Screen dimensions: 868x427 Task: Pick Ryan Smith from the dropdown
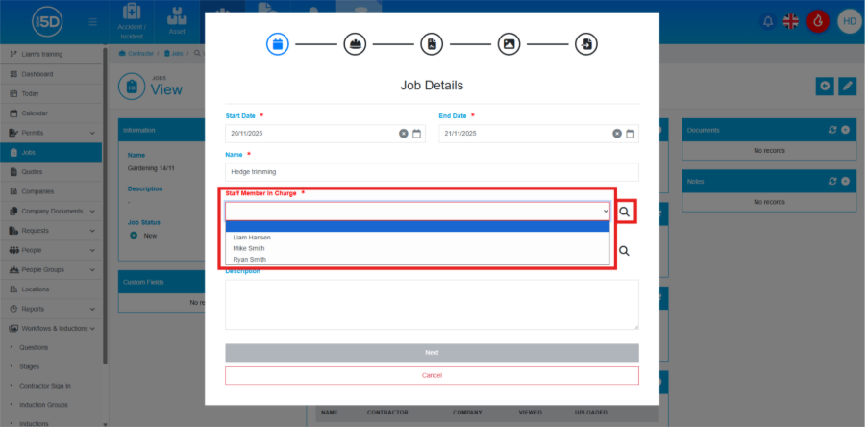[x=249, y=260]
